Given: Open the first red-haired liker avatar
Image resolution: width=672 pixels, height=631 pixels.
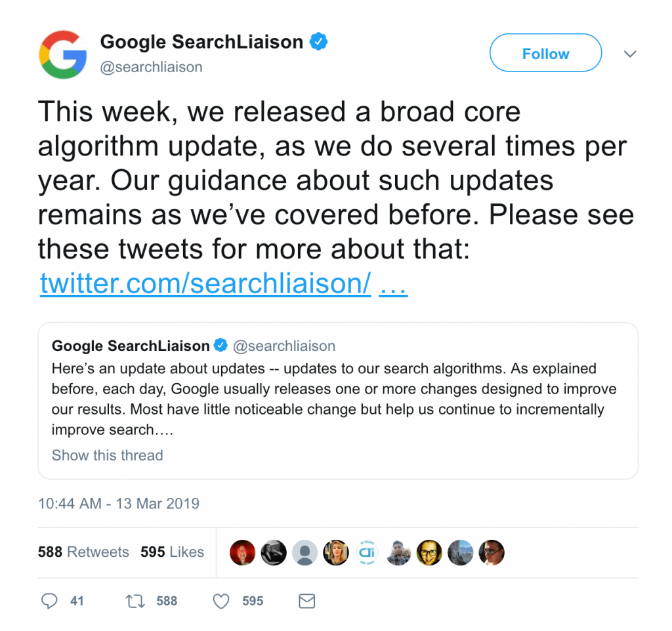Looking at the screenshot, I should (242, 552).
